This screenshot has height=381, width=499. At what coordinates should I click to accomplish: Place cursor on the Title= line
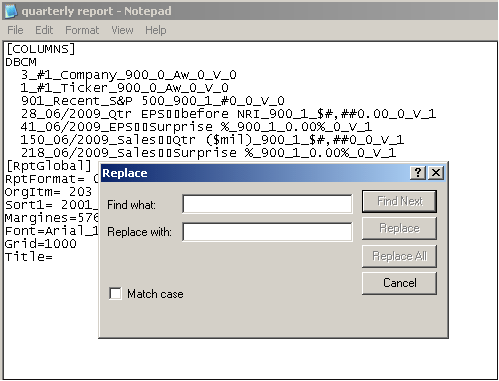pos(29,257)
